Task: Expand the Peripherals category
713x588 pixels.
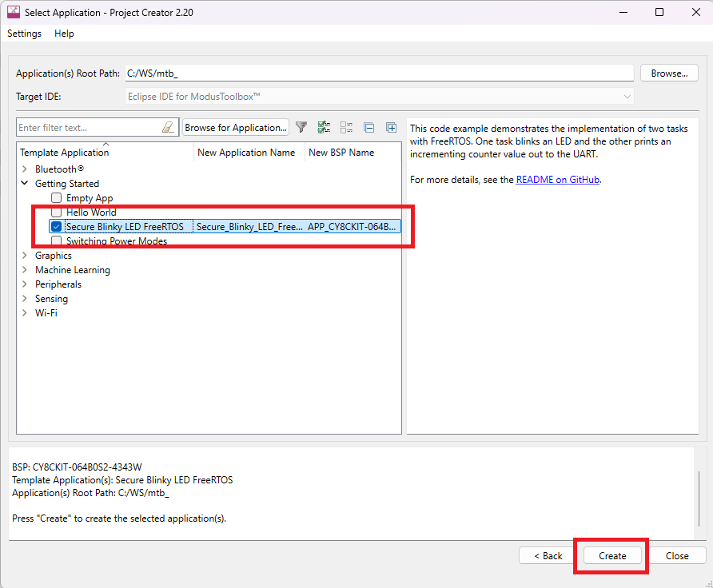Action: point(25,284)
